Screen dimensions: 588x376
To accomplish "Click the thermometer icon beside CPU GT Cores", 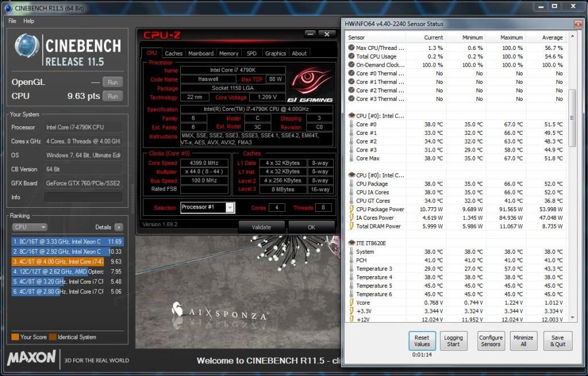I will point(351,201).
